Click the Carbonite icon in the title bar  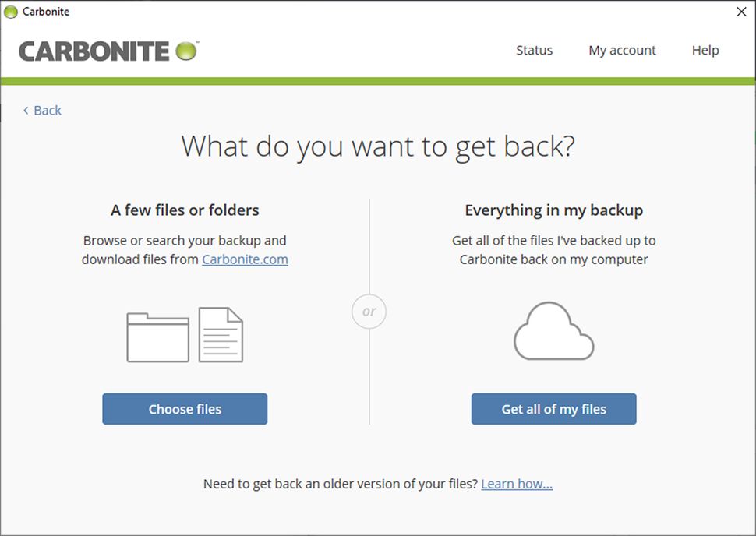pos(11,11)
